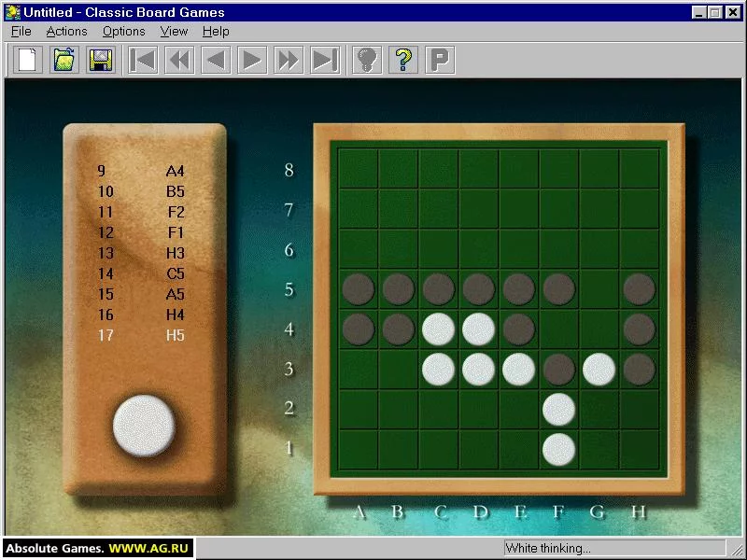Screen dimensions: 747x560
Task: Click the dark disc on E4
Action: click(519, 329)
